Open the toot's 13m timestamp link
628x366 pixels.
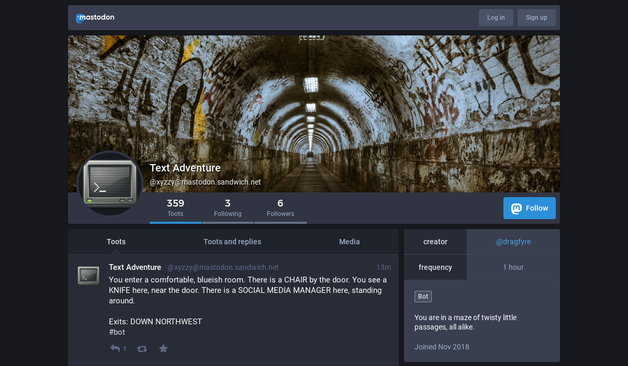pyautogui.click(x=383, y=267)
